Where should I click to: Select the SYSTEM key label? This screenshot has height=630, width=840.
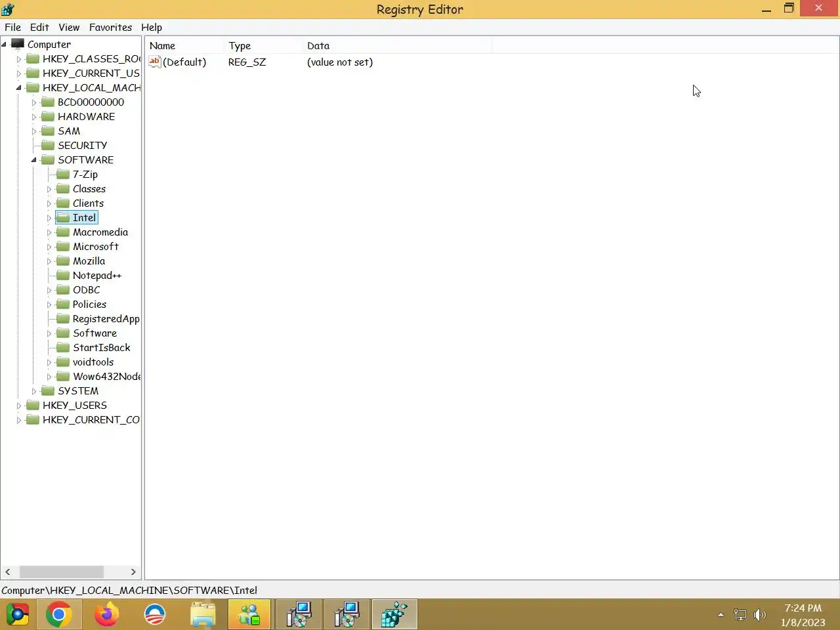coord(78,391)
